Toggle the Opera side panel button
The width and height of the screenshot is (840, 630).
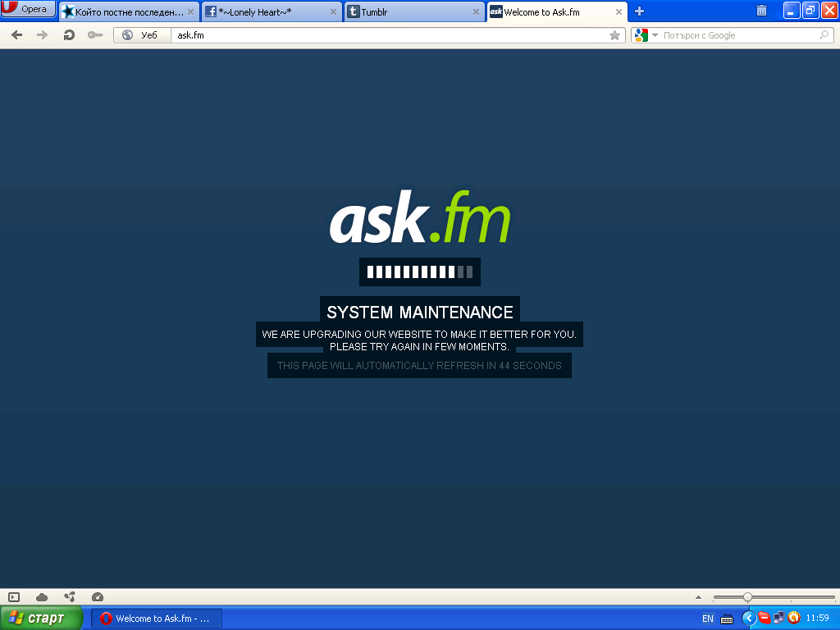coord(14,597)
